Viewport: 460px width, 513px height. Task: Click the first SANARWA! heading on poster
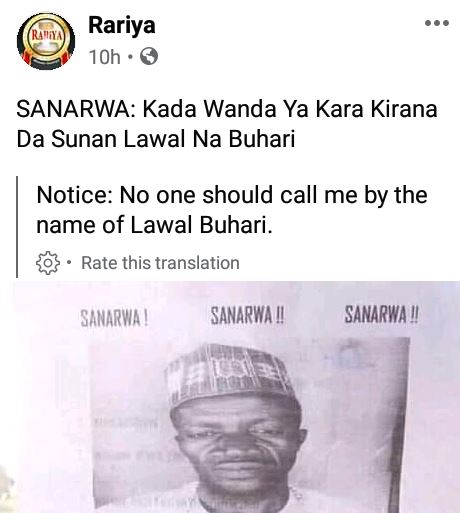pyautogui.click(x=114, y=318)
